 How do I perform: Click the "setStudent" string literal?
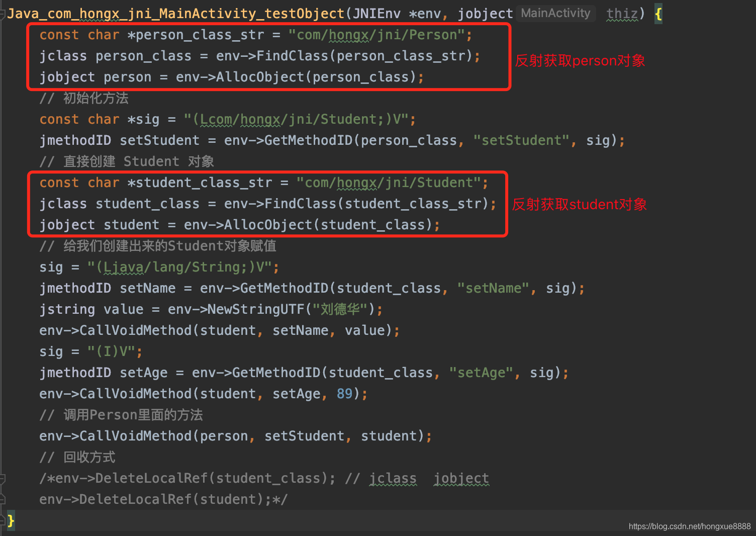521,140
